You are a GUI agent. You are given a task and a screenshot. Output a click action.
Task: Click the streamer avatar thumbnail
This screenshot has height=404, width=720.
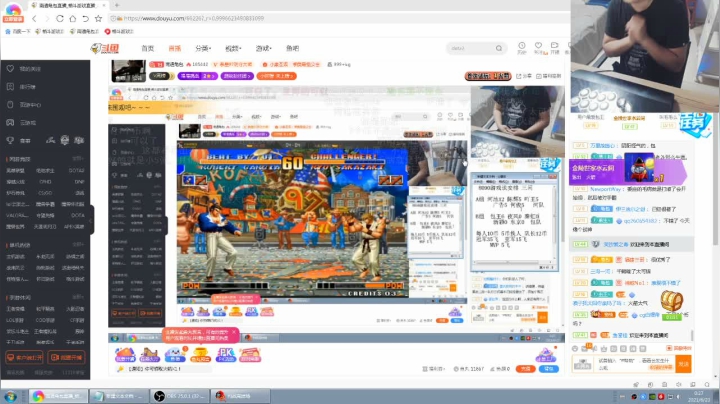129,71
